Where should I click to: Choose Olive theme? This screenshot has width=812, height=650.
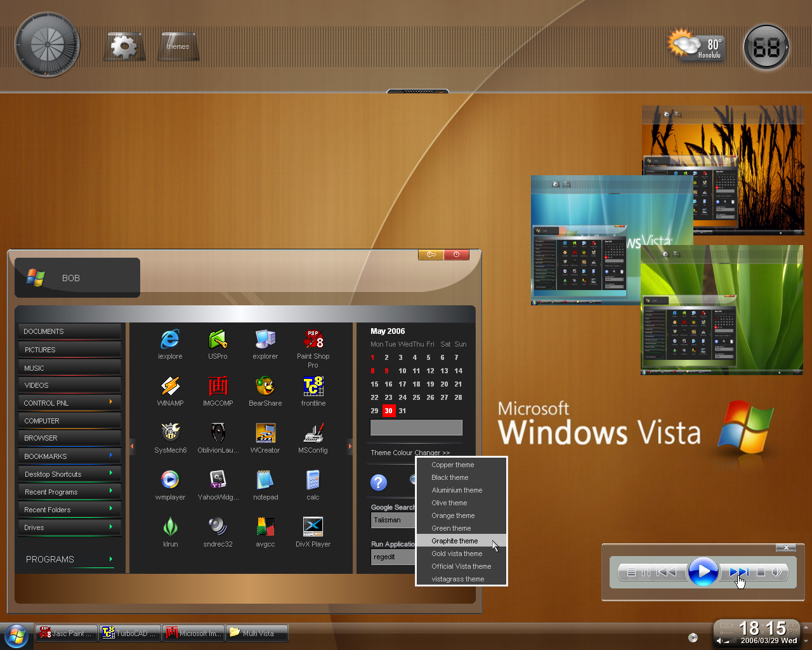tap(461, 503)
